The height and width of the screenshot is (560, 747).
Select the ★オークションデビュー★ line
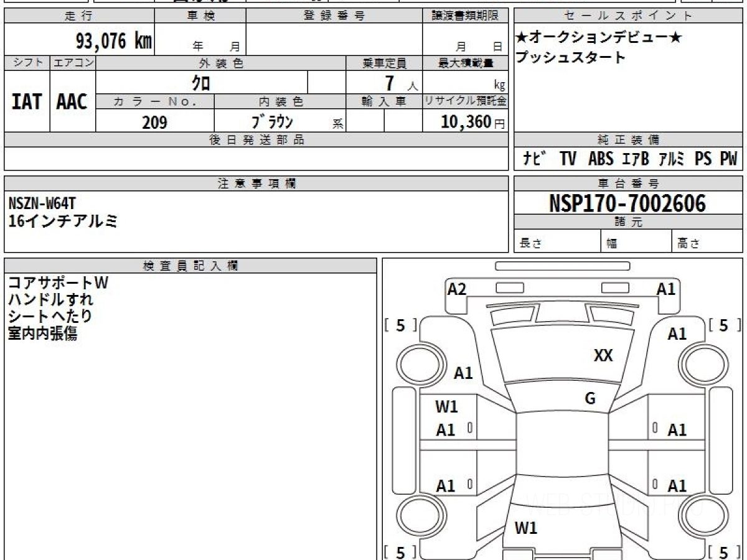(x=598, y=38)
